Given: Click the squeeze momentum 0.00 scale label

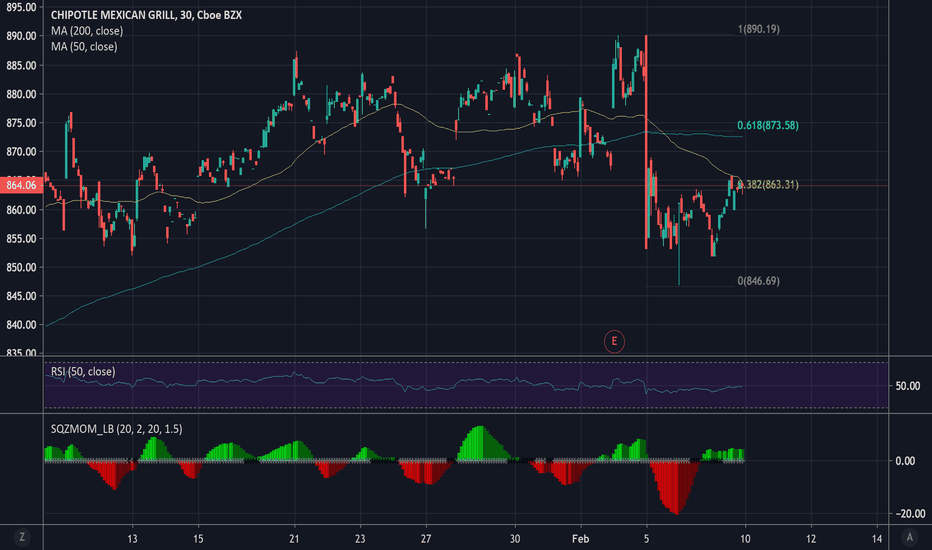Looking at the screenshot, I should (905, 461).
